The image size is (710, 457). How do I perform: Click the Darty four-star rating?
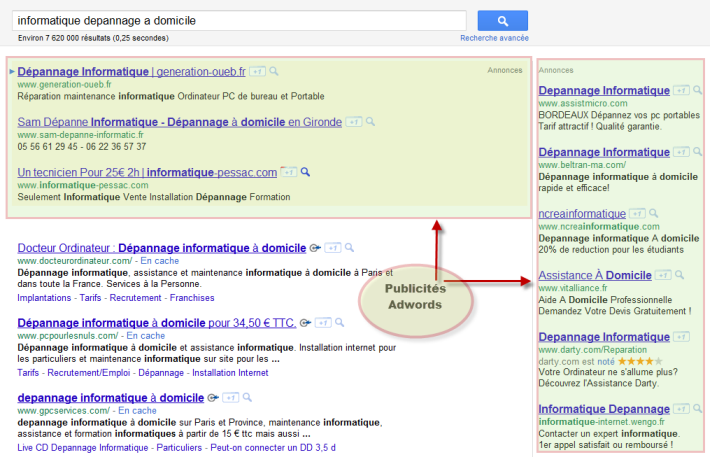[640, 361]
